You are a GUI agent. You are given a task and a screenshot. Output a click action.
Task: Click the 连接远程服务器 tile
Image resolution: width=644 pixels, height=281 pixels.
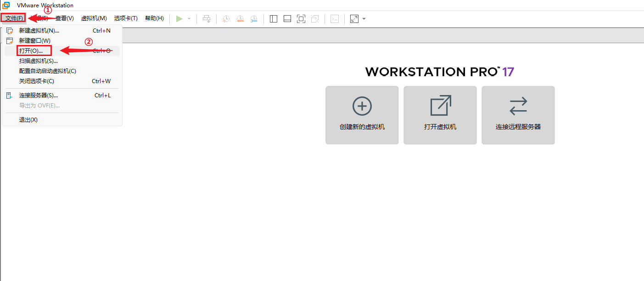tap(518, 115)
